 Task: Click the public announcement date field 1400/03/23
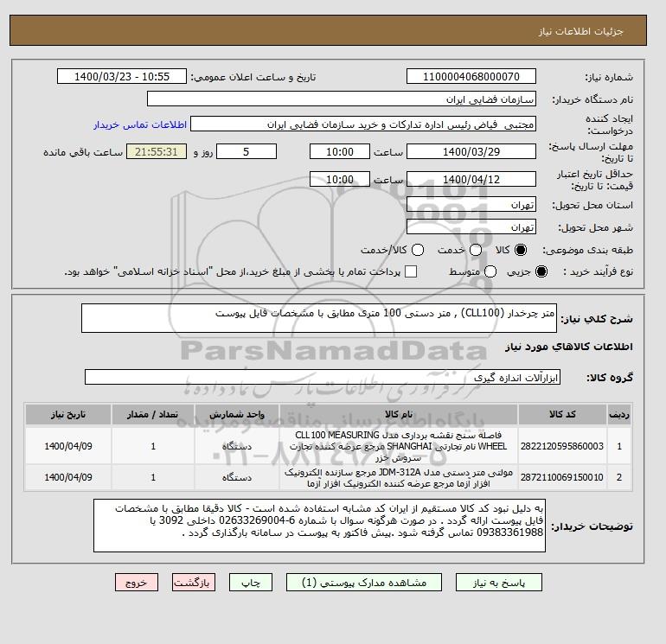122,76
